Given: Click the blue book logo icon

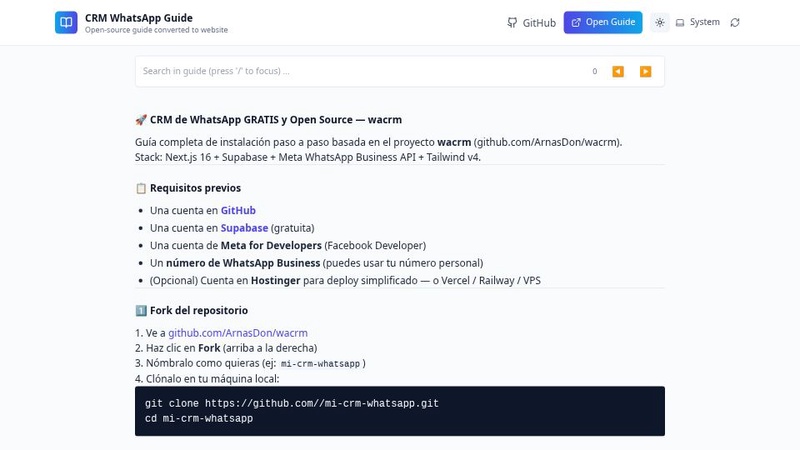Looking at the screenshot, I should [66, 22].
